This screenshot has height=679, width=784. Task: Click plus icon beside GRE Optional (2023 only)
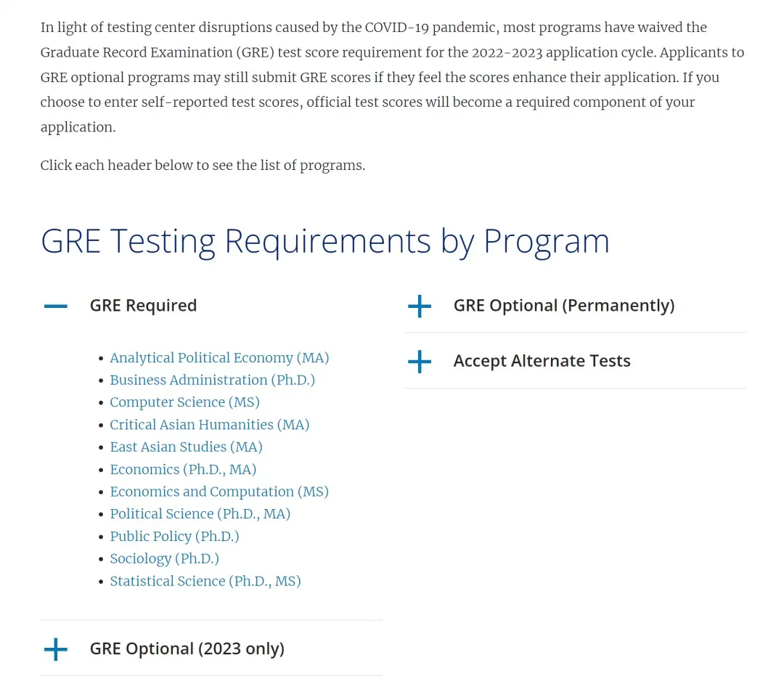tap(56, 649)
